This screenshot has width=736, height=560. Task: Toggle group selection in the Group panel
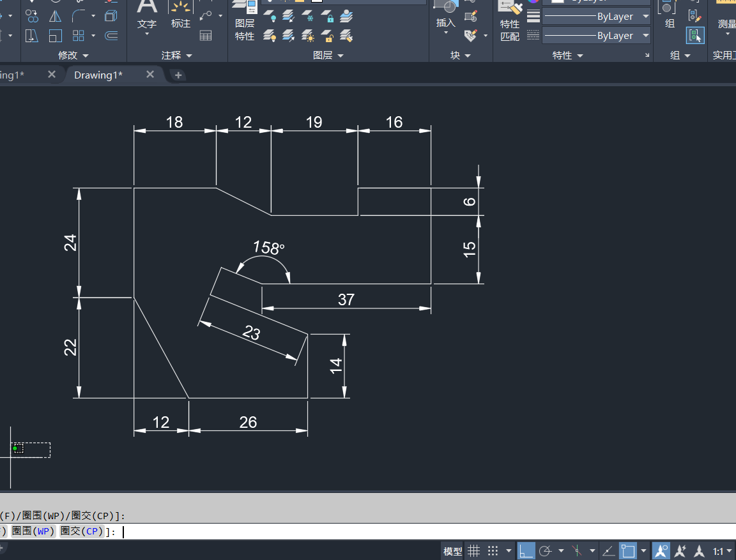(x=695, y=36)
